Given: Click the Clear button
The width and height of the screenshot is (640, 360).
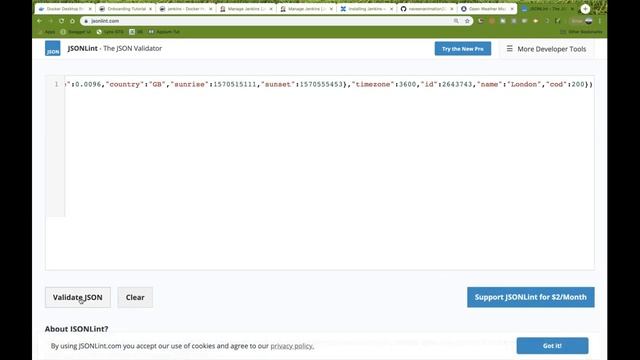Looking at the screenshot, I should point(135,297).
